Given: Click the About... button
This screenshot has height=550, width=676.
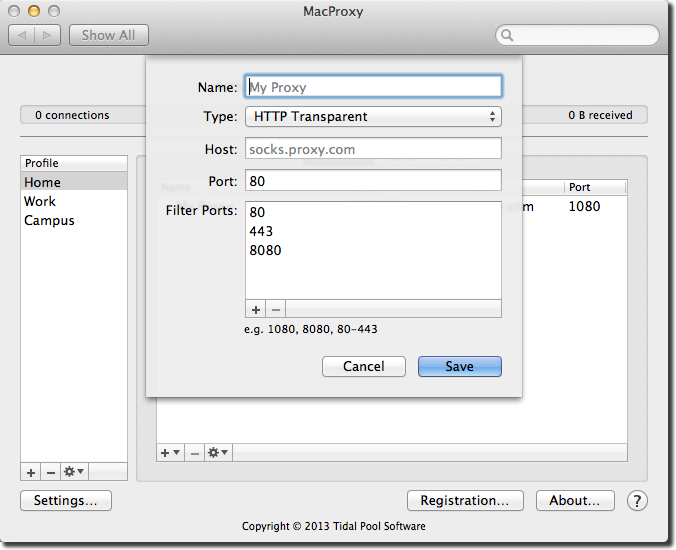Looking at the screenshot, I should [575, 500].
